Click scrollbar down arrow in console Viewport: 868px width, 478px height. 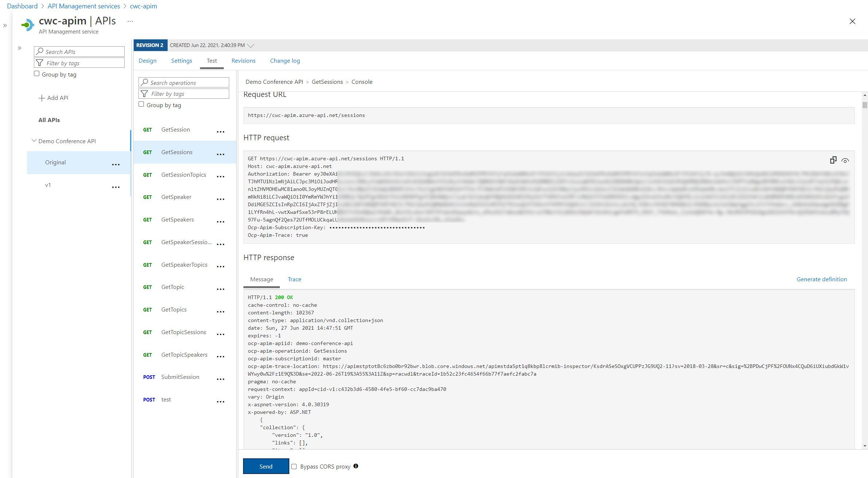point(865,446)
